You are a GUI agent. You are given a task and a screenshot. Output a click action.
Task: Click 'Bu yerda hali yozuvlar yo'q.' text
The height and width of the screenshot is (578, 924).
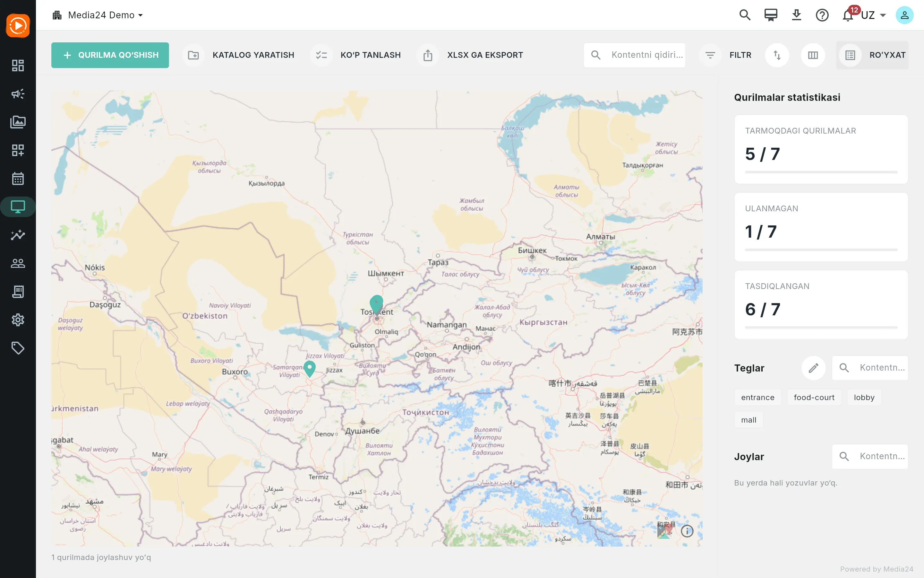(x=786, y=483)
